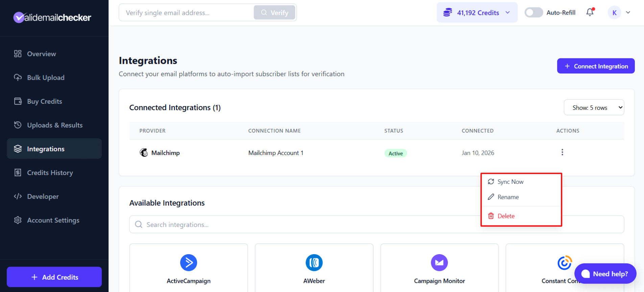Open the ActiveCampaign integration card

(x=189, y=268)
